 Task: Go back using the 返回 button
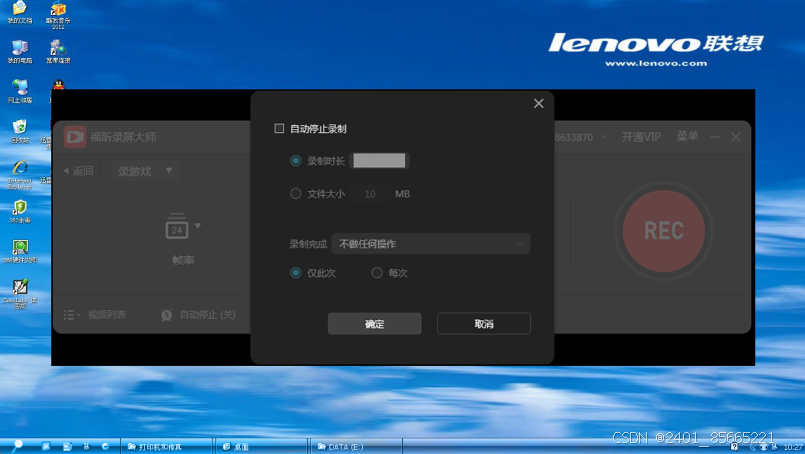tap(79, 171)
